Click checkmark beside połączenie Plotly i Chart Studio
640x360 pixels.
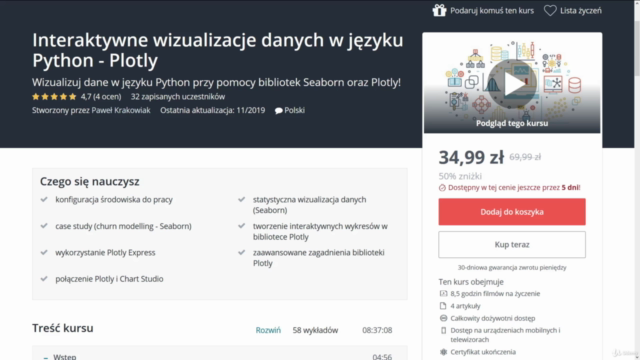click(x=44, y=279)
